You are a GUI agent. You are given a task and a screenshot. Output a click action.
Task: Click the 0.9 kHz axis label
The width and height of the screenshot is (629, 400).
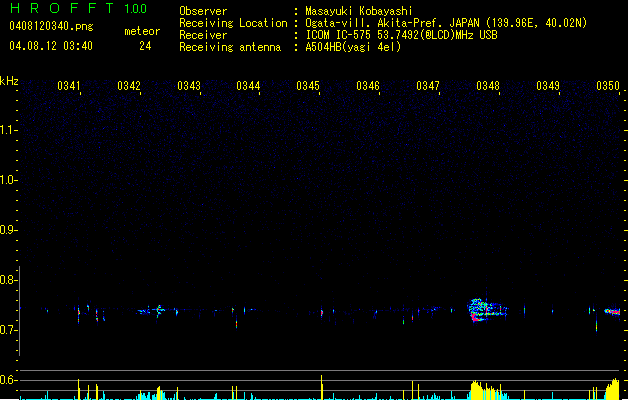[7, 230]
